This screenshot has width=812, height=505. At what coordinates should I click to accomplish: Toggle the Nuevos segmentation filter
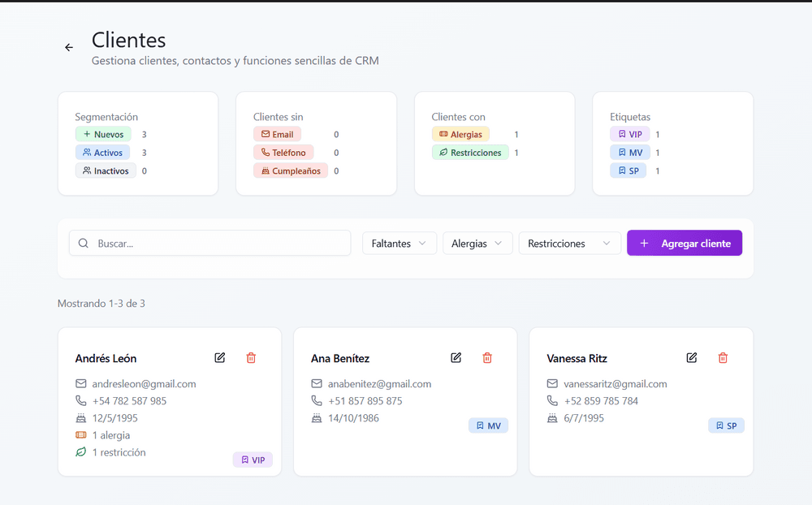coord(103,135)
